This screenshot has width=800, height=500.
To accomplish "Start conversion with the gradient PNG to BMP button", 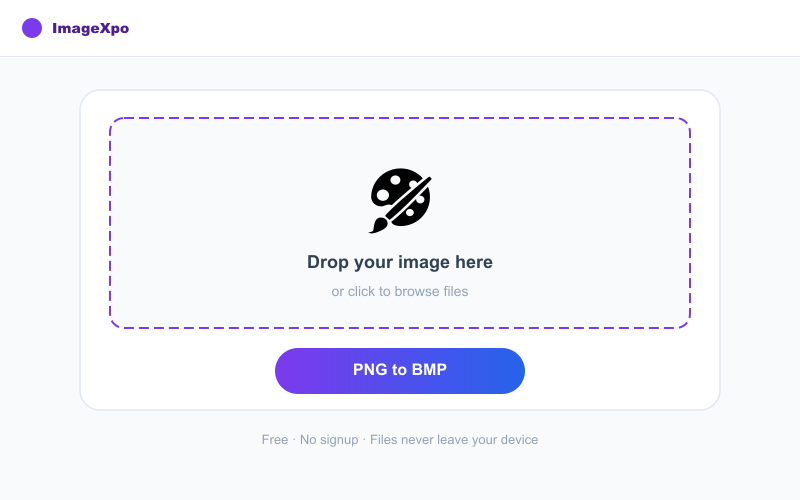I will (399, 371).
